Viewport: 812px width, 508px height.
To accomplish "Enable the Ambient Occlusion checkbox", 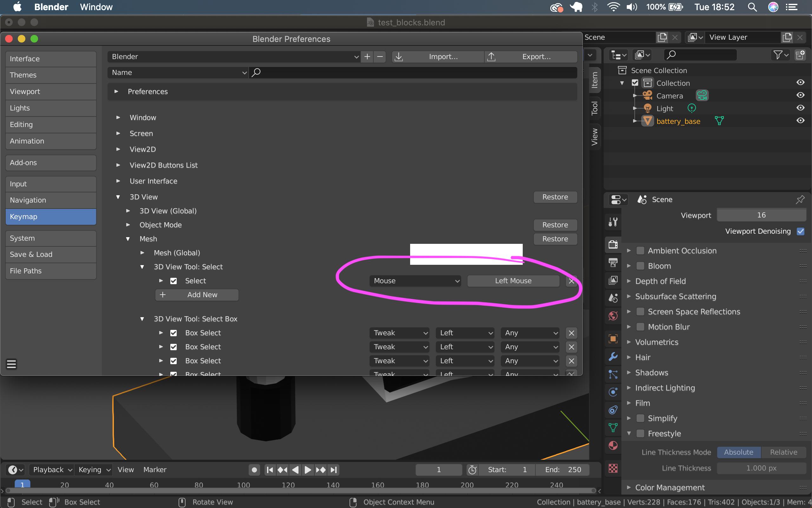I will 640,251.
